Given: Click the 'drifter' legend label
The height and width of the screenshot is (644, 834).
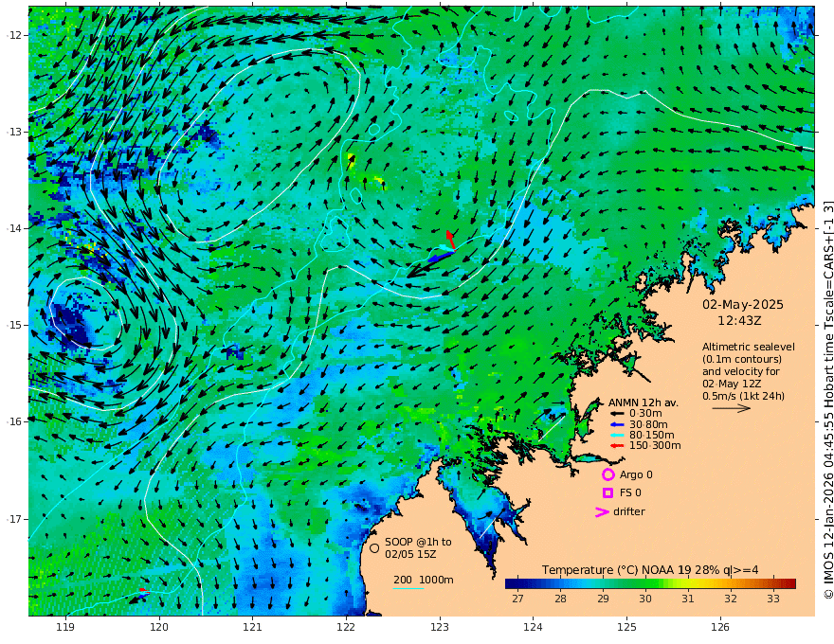Looking at the screenshot, I should [x=628, y=511].
